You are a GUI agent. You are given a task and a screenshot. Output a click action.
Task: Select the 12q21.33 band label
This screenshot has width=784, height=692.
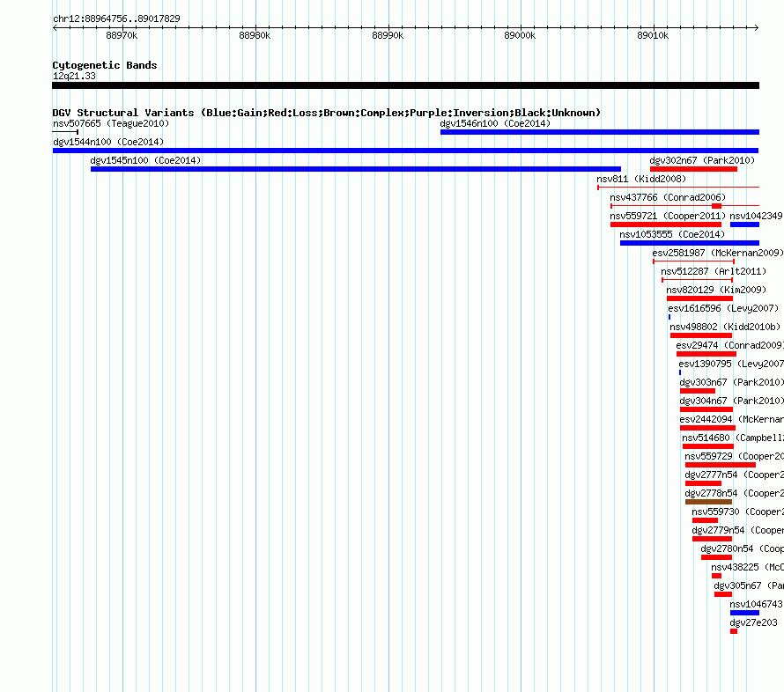[x=74, y=76]
